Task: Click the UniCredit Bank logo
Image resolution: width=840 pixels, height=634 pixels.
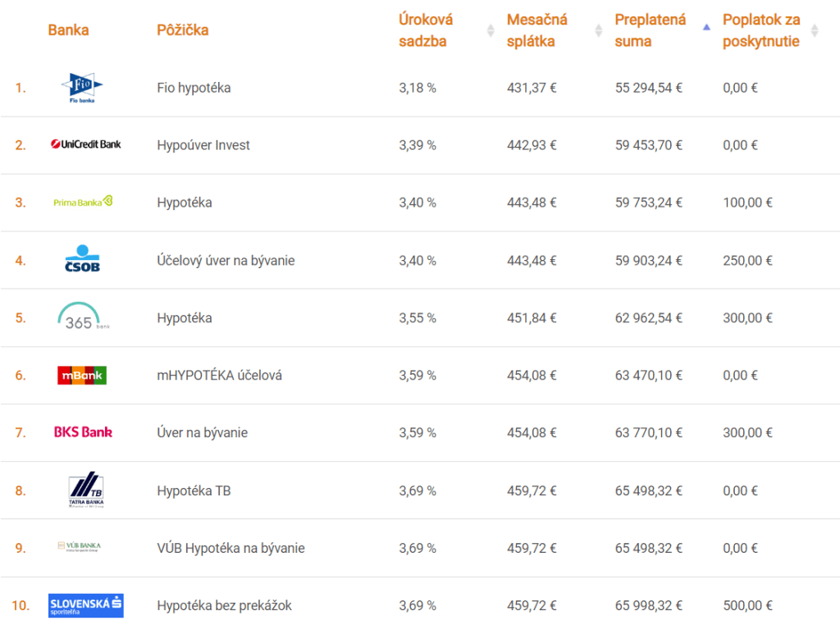Action: pyautogui.click(x=85, y=145)
